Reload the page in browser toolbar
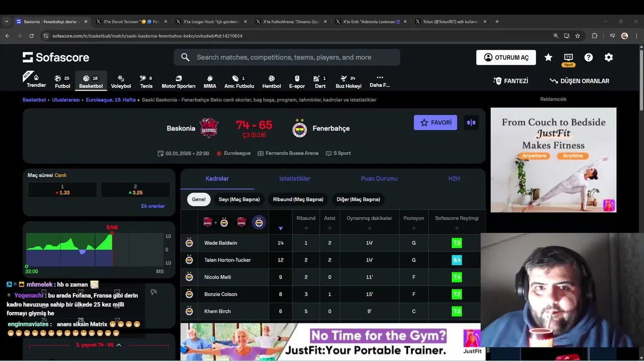The image size is (644, 362). coord(31,36)
